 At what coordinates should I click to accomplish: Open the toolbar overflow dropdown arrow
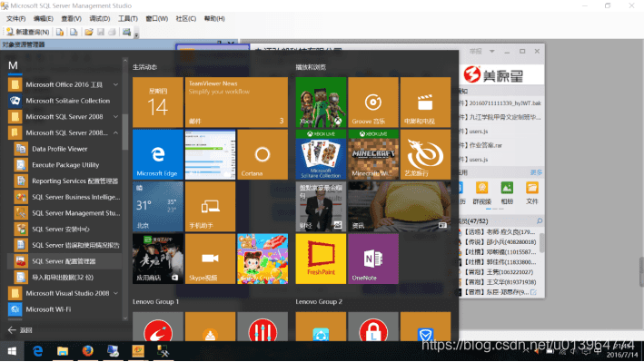pos(136,34)
